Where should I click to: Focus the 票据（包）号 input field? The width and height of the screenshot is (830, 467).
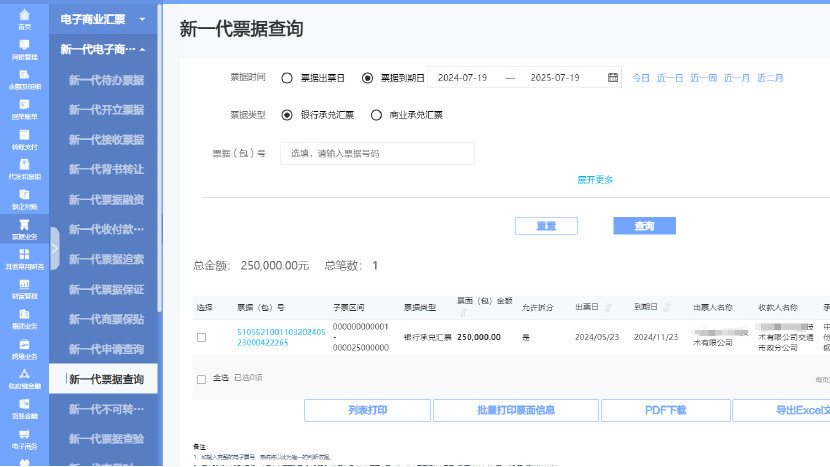pyautogui.click(x=377, y=154)
